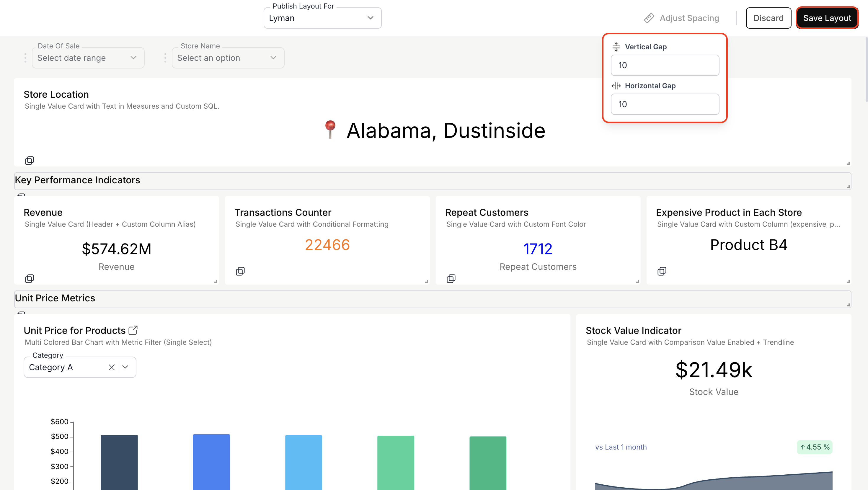The width and height of the screenshot is (868, 490).
Task: Clear the Category A selection
Action: tap(112, 367)
